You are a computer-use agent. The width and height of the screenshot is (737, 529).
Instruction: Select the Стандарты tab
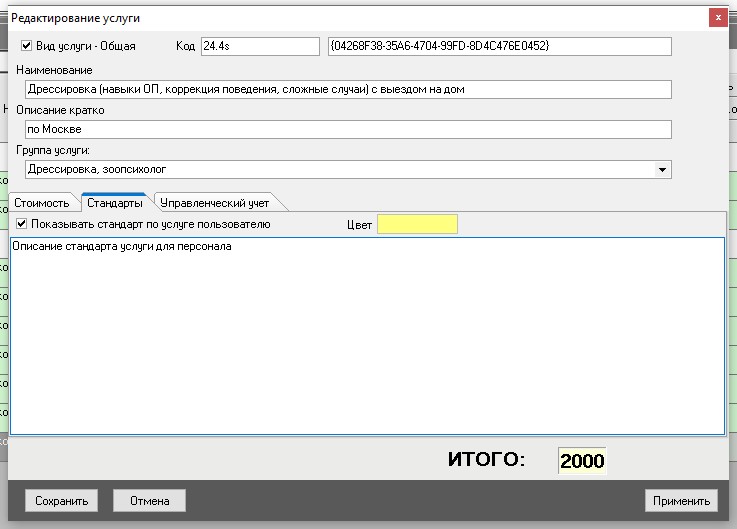115,203
